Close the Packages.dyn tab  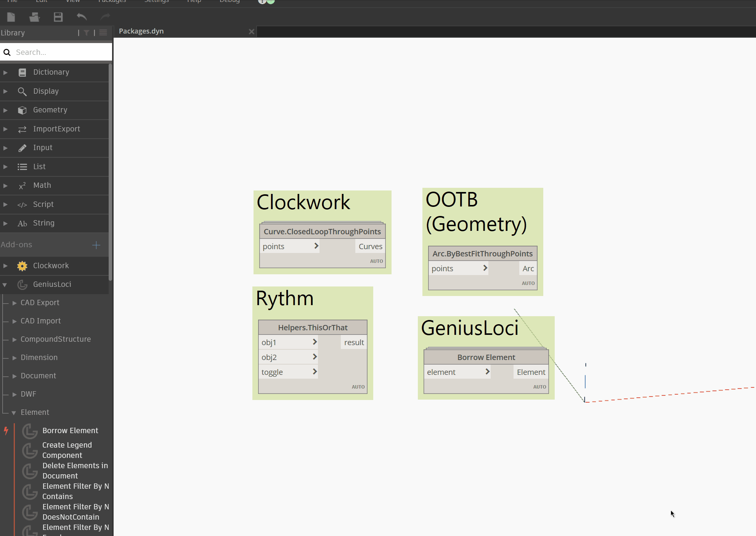251,32
